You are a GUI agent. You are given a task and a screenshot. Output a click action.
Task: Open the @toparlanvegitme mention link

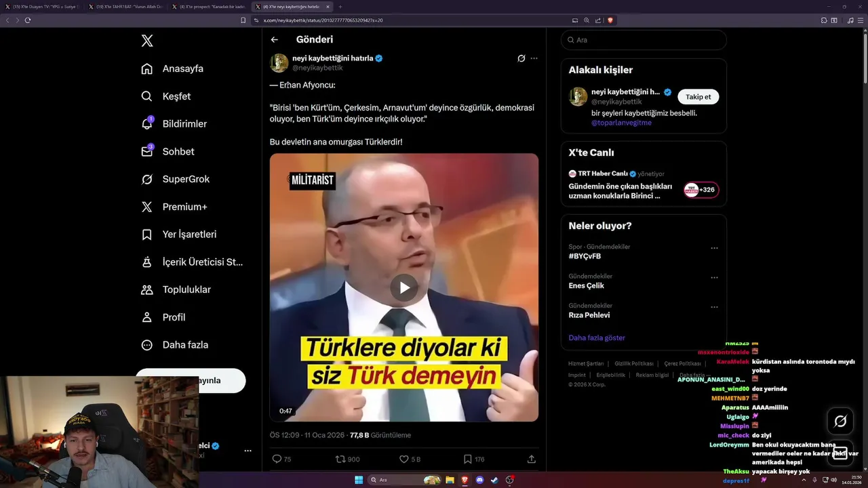[621, 123]
